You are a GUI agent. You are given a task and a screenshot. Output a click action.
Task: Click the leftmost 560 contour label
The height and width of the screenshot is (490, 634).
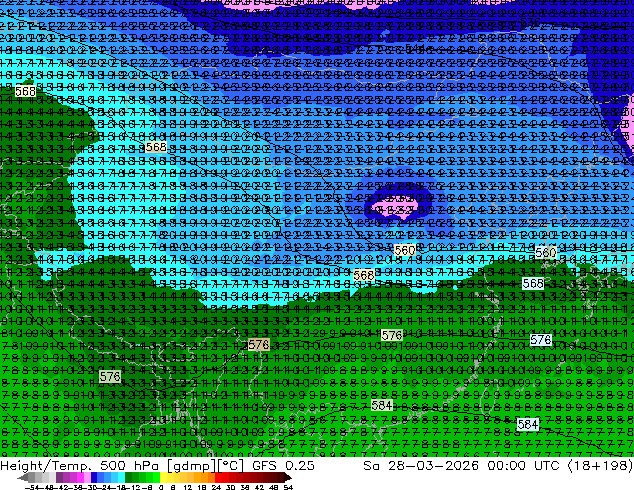point(404,250)
